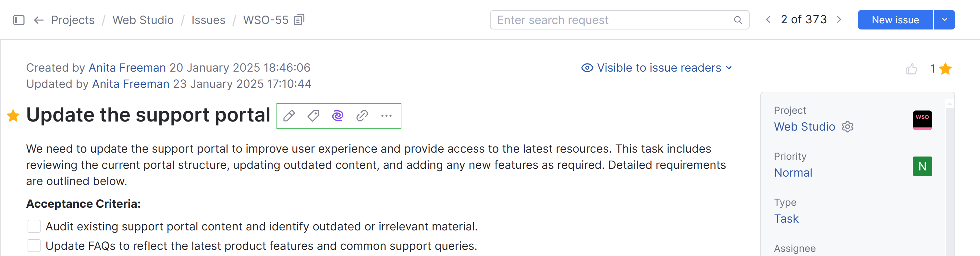The image size is (980, 256).
Task: Toggle the sidebar panel icon
Action: [x=18, y=20]
